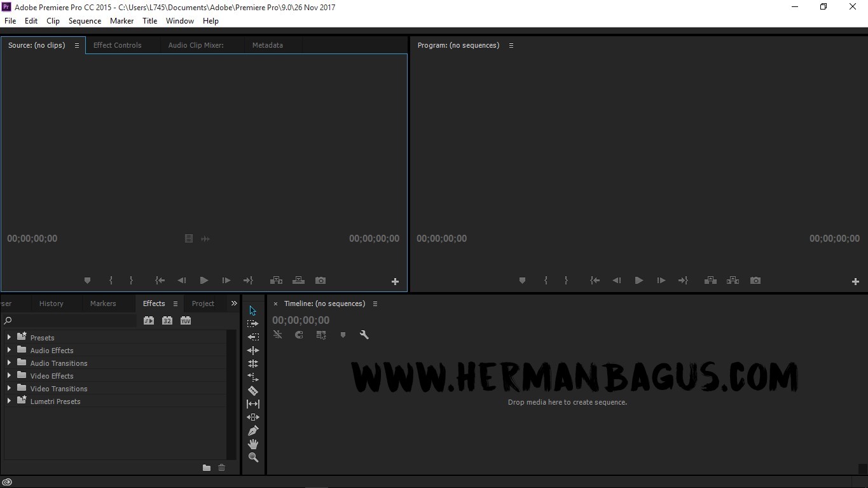
Task: Choose the Track Select Forward tool
Action: (x=252, y=324)
